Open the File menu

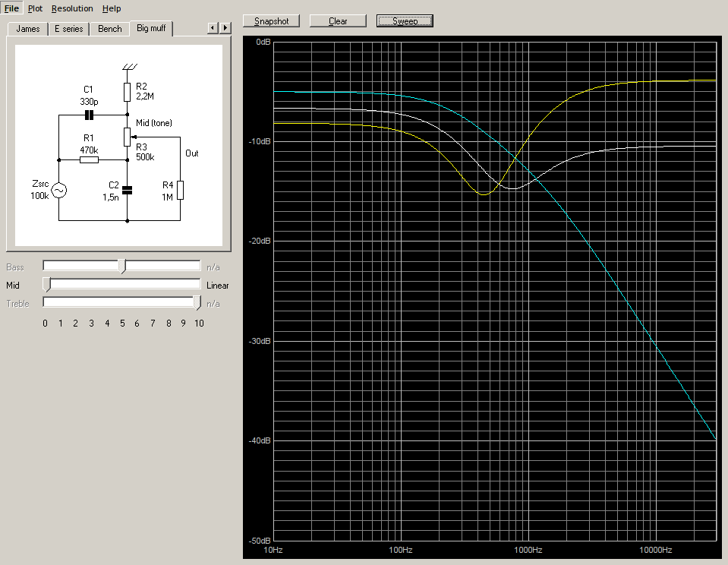[12, 8]
